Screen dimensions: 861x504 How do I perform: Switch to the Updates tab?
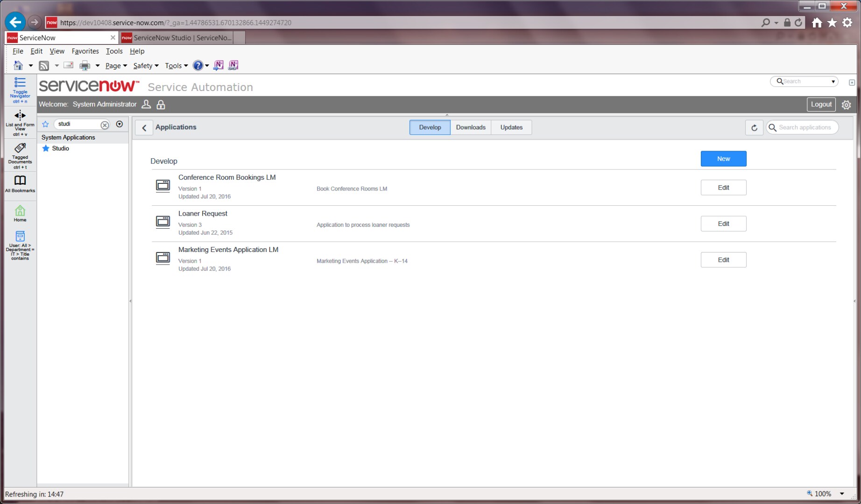(511, 127)
